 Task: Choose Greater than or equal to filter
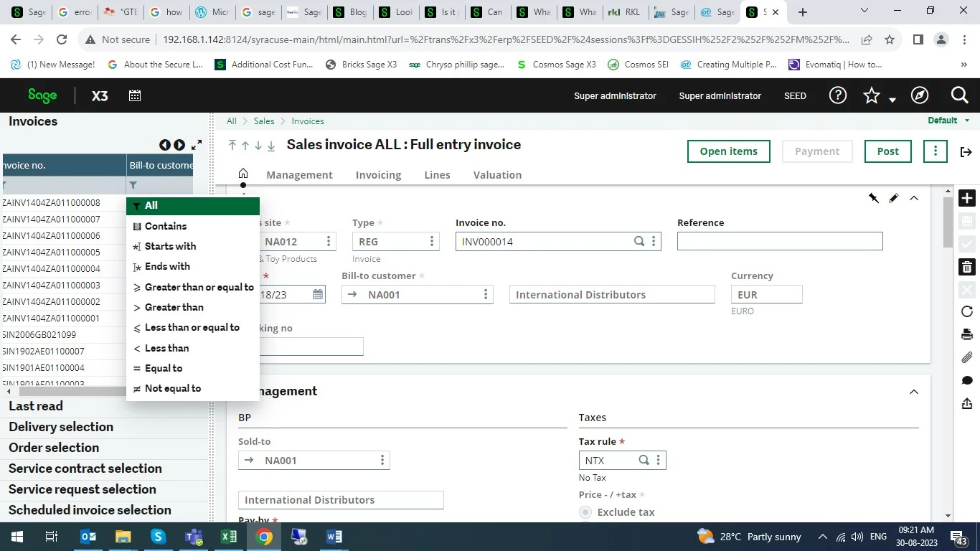coord(192,287)
